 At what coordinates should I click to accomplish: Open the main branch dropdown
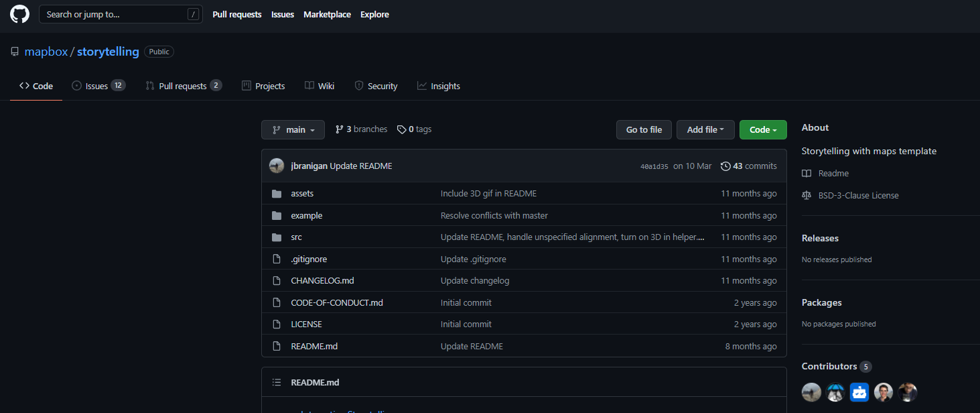pyautogui.click(x=293, y=130)
